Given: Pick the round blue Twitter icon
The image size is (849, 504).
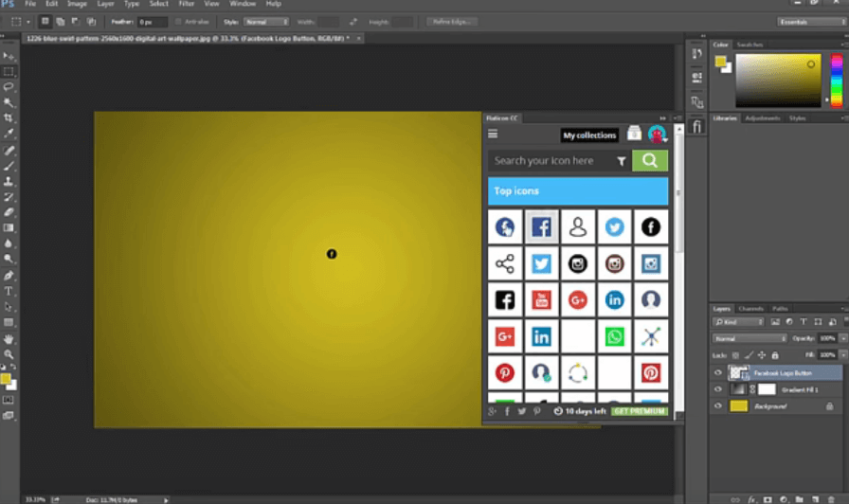Looking at the screenshot, I should coord(615,226).
